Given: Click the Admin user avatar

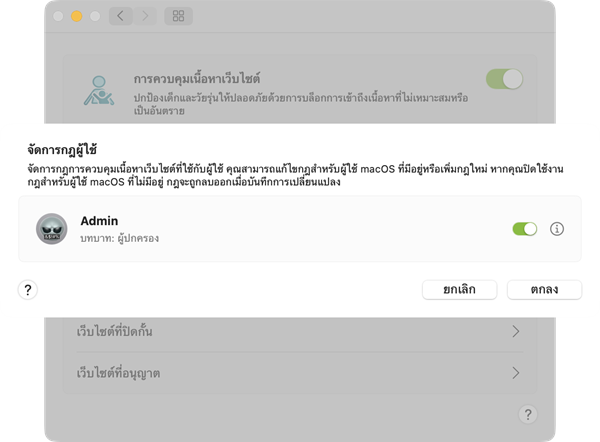Looking at the screenshot, I should point(52,229).
